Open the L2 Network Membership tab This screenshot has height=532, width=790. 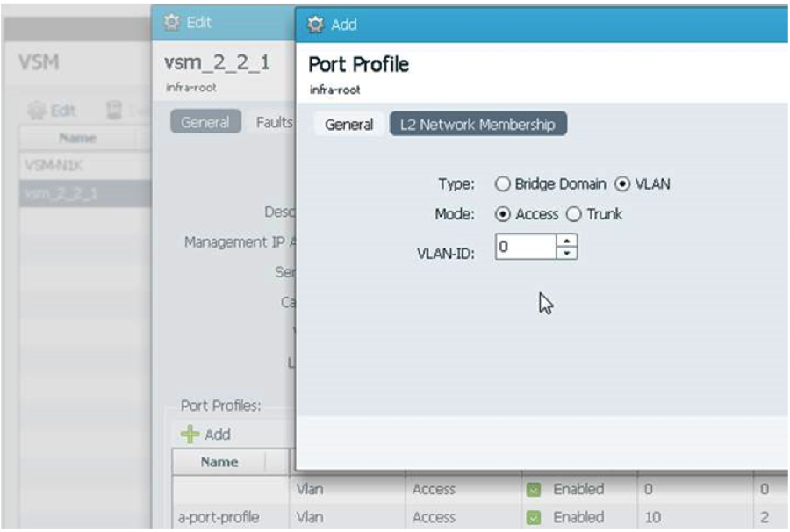click(x=478, y=124)
